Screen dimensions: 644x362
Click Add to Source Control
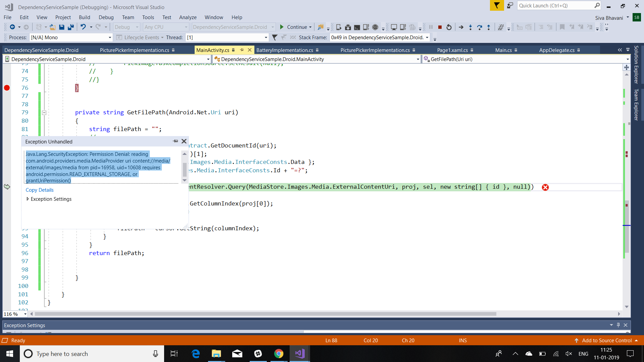(x=607, y=341)
